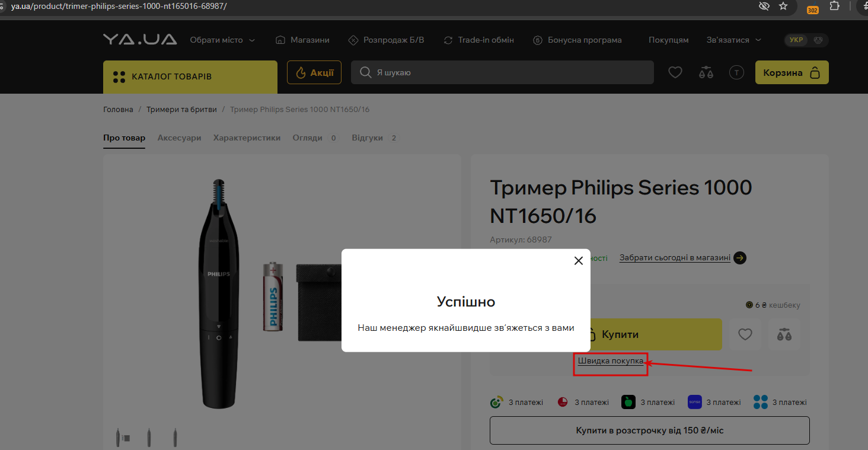Select the УКР language option
Image resolution: width=868 pixels, height=450 pixels.
pyautogui.click(x=796, y=40)
